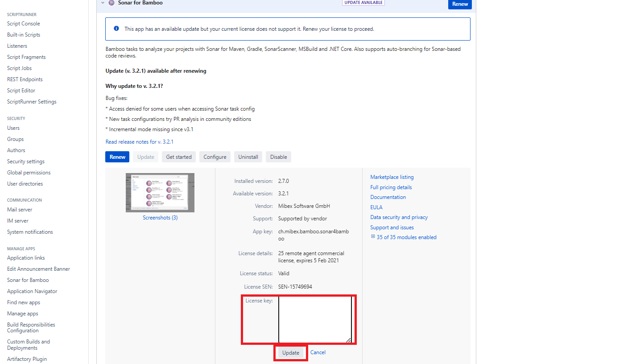Screen dimensions: 644x364
Task: Open Sonar for Bamboo in the sidebar
Action: coord(28,280)
